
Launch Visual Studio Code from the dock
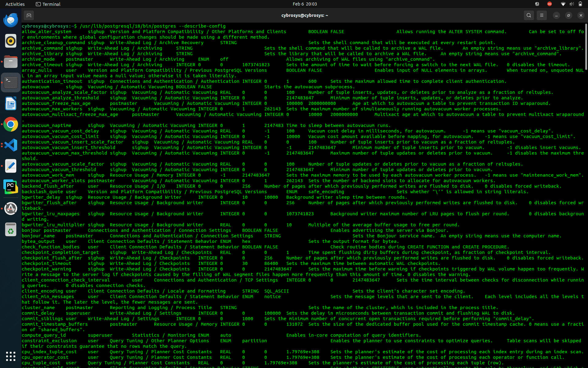pyautogui.click(x=11, y=145)
